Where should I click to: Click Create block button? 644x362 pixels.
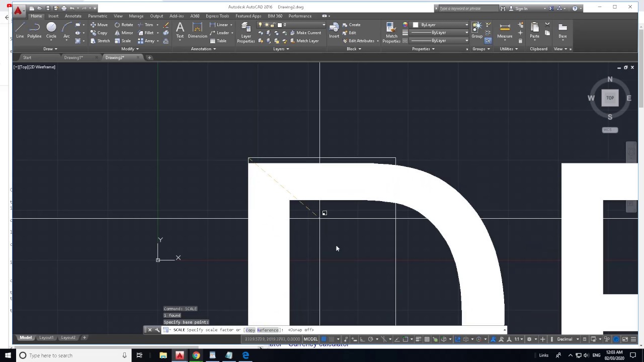[x=351, y=25]
